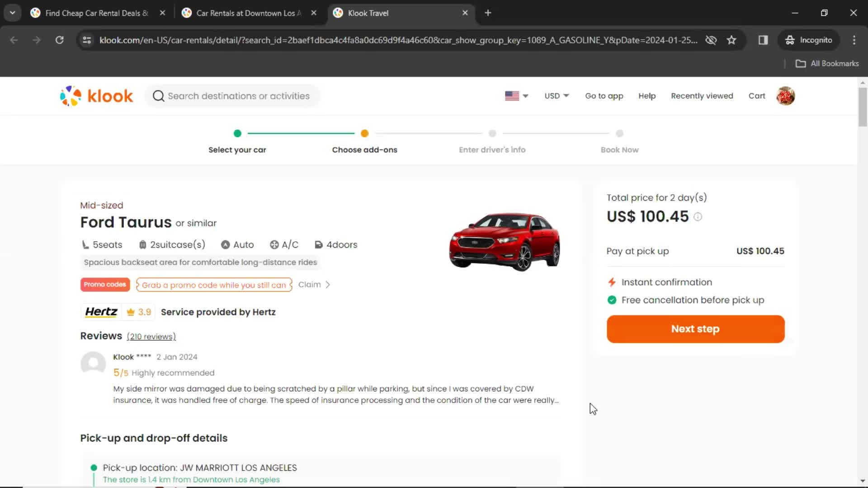Click the Recently viewed menu item

[702, 96]
